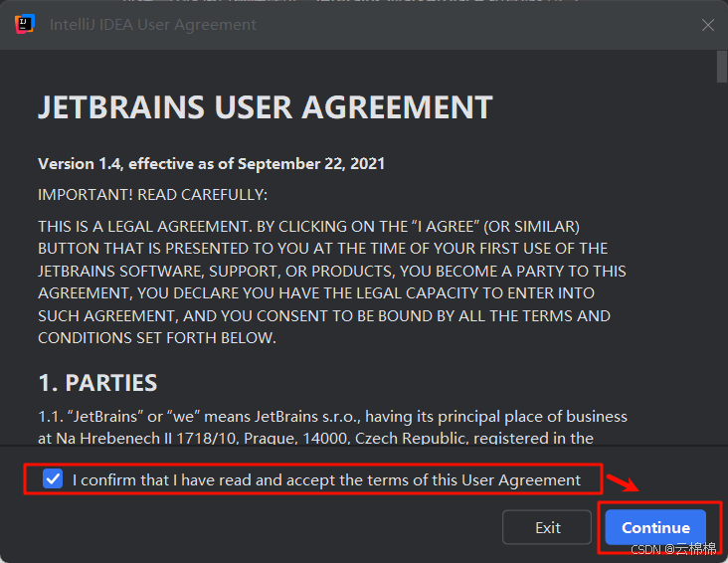Click the dialog title IntelliJ IDEA User Agreement

click(153, 25)
